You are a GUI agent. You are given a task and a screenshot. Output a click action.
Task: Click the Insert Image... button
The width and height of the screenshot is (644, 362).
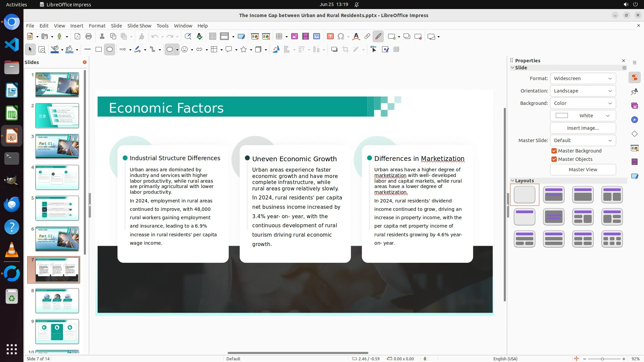click(x=583, y=128)
